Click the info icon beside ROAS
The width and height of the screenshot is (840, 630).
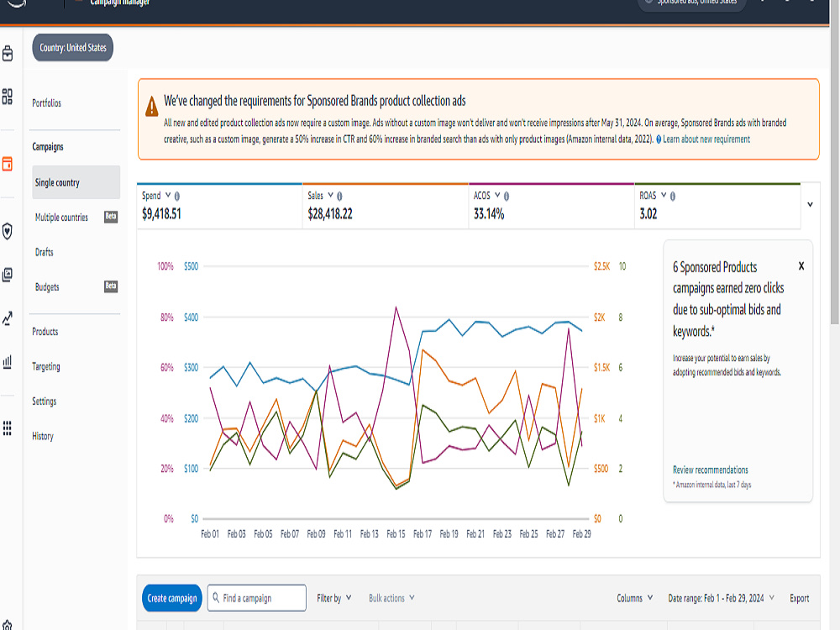click(x=673, y=196)
